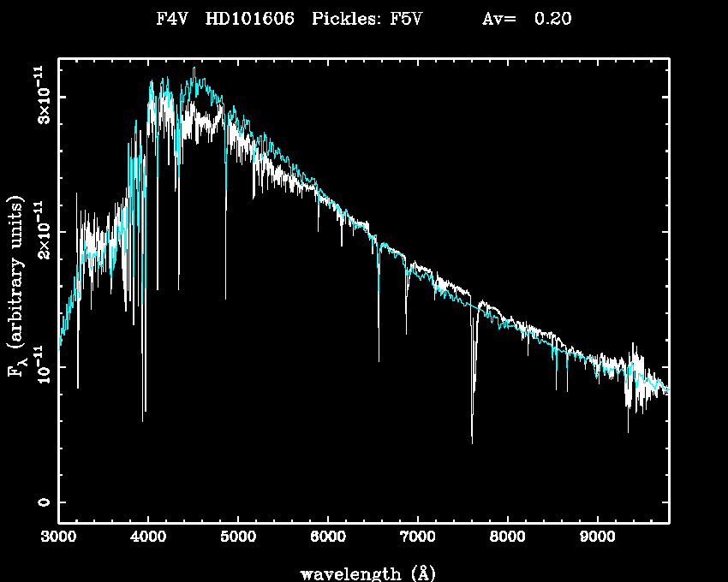Click the wavelength (Å) x-axis label
Screen dimensions: 728x582
coord(362,572)
